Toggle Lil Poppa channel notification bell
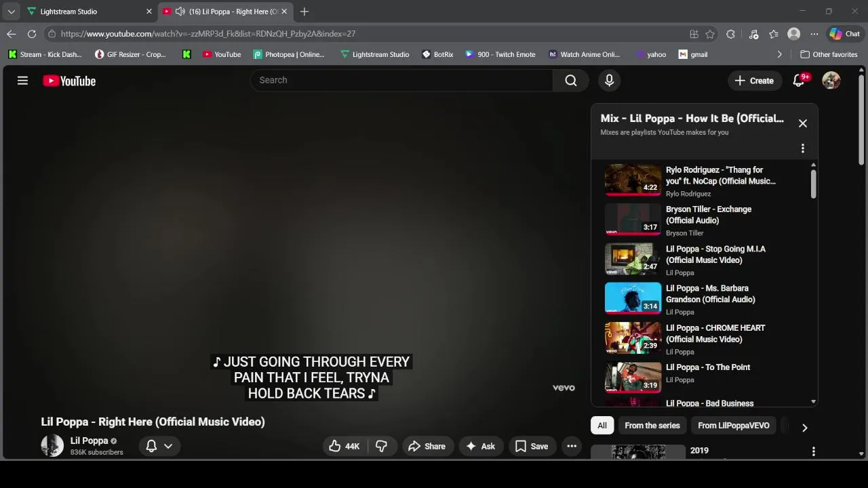The width and height of the screenshot is (868, 488). pos(152,446)
